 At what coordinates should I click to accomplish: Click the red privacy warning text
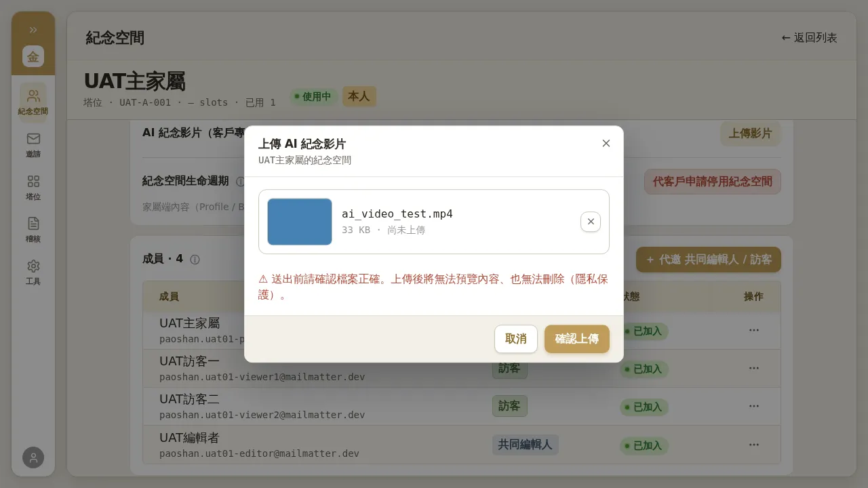(x=433, y=287)
